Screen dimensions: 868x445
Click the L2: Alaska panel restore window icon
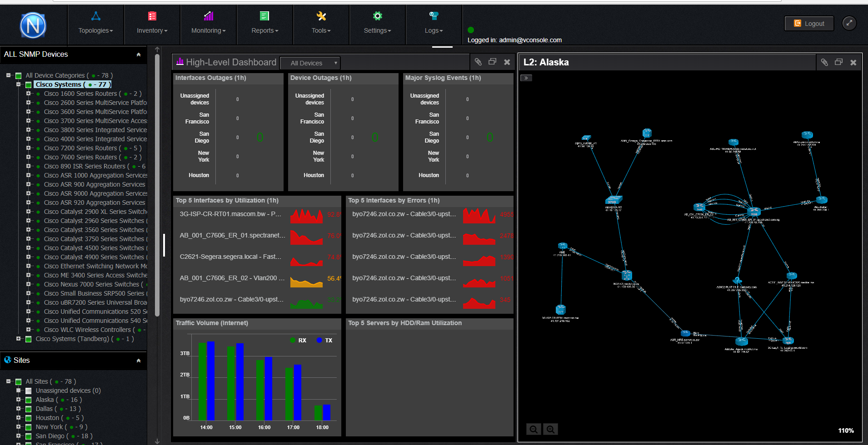(x=838, y=62)
